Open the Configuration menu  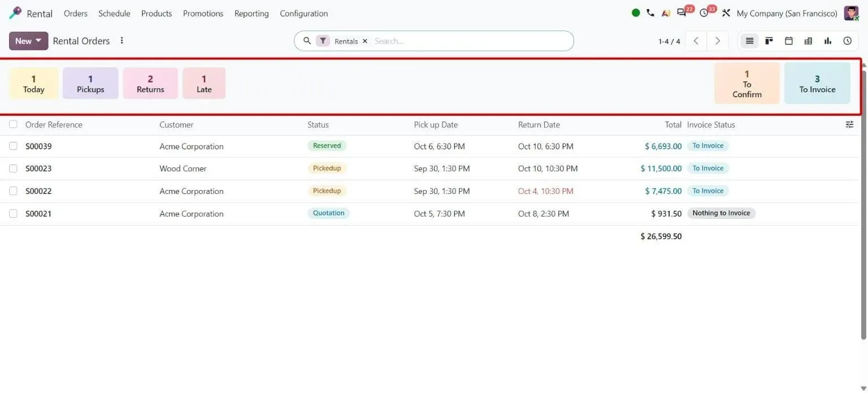tap(304, 14)
